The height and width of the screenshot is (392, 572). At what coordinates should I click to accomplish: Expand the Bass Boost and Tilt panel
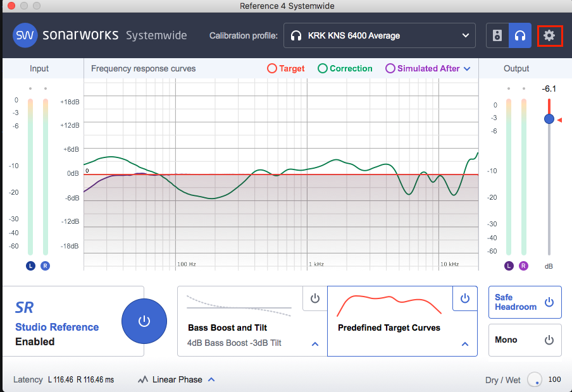coord(315,344)
